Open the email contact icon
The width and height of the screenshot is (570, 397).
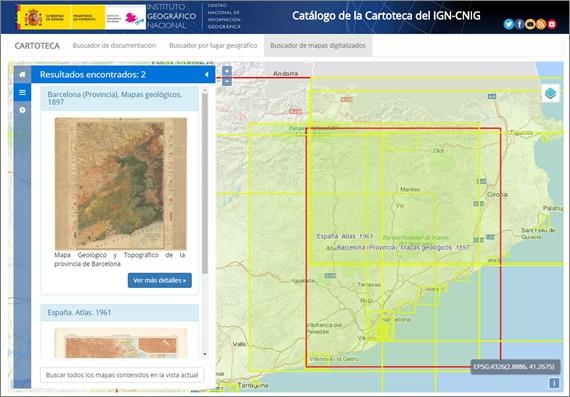530,24
